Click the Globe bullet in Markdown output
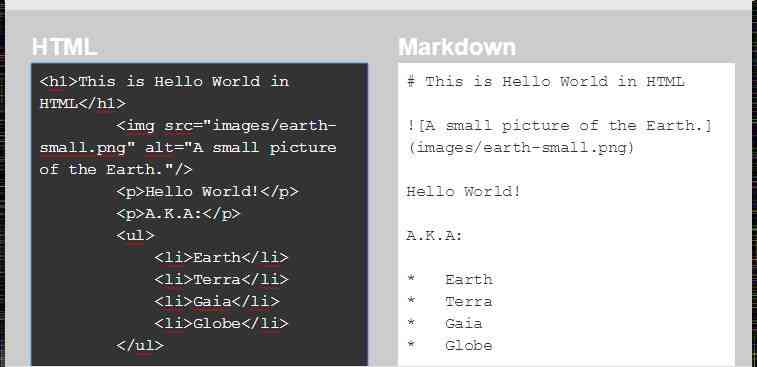 450,345
